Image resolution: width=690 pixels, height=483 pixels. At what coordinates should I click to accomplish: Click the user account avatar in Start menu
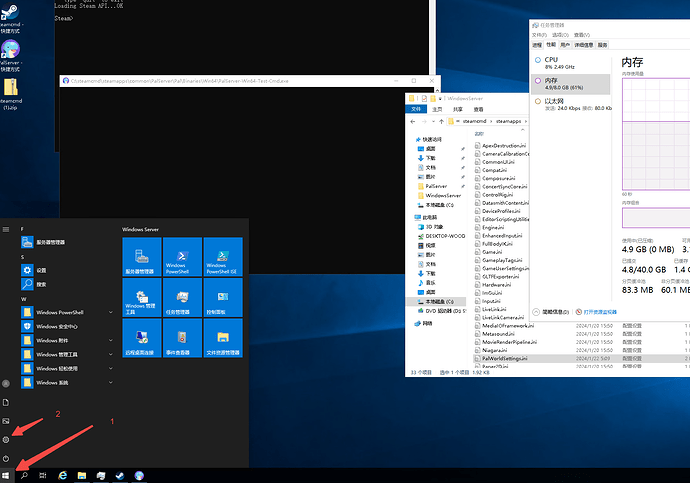pyautogui.click(x=6, y=384)
